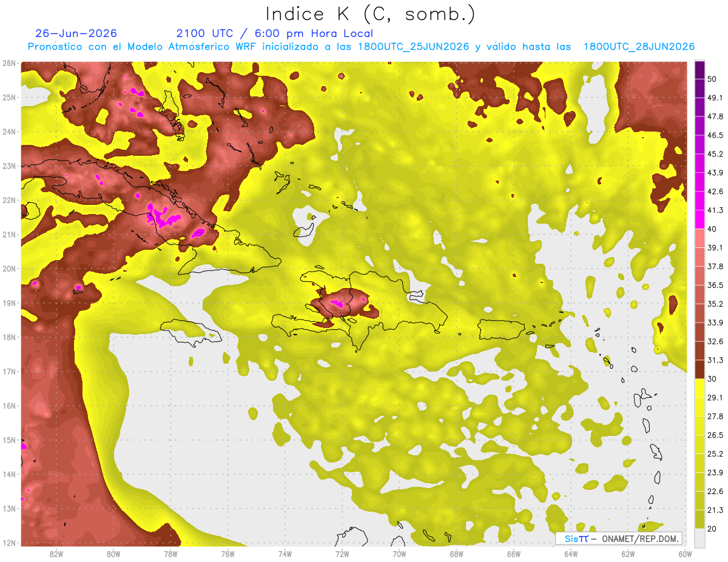Image resolution: width=728 pixels, height=562 pixels.
Task: Click the longitude axis label "60W"
Action: (x=685, y=554)
